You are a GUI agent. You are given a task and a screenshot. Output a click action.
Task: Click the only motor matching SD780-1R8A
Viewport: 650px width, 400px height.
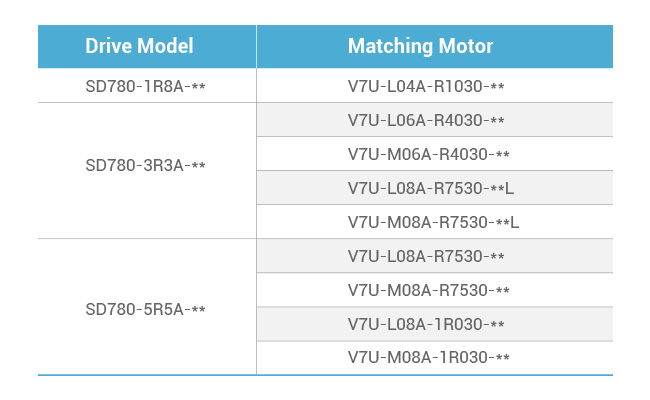point(426,86)
